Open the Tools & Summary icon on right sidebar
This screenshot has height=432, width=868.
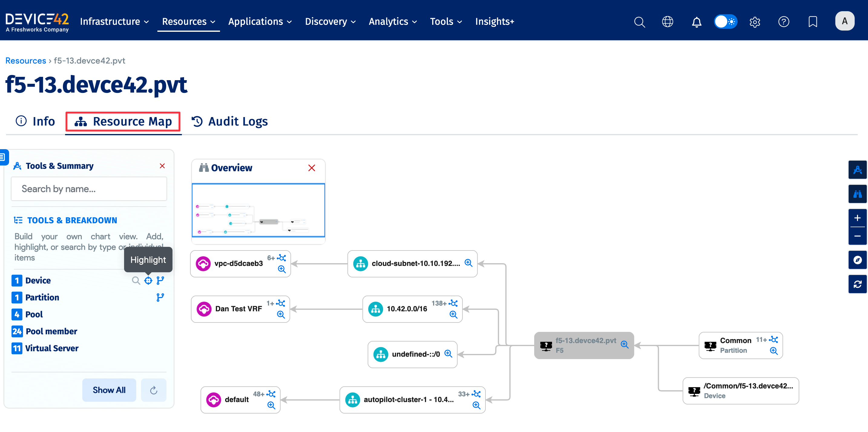click(857, 169)
